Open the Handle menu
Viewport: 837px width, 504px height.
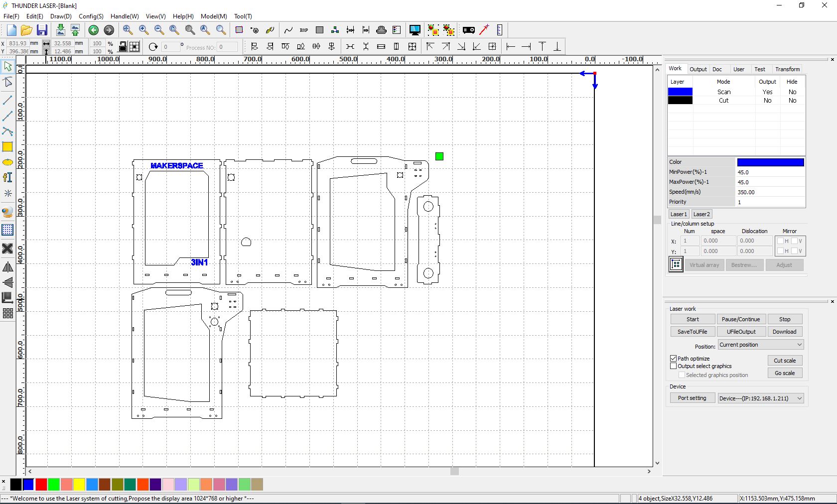click(125, 16)
